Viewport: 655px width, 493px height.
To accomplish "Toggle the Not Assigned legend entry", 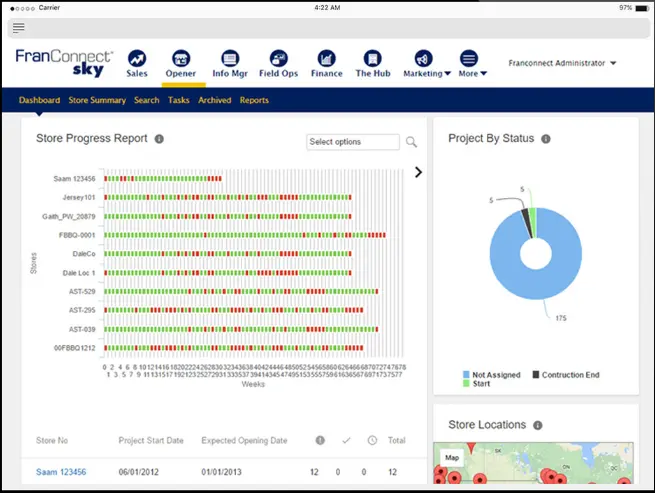I will coord(492,375).
